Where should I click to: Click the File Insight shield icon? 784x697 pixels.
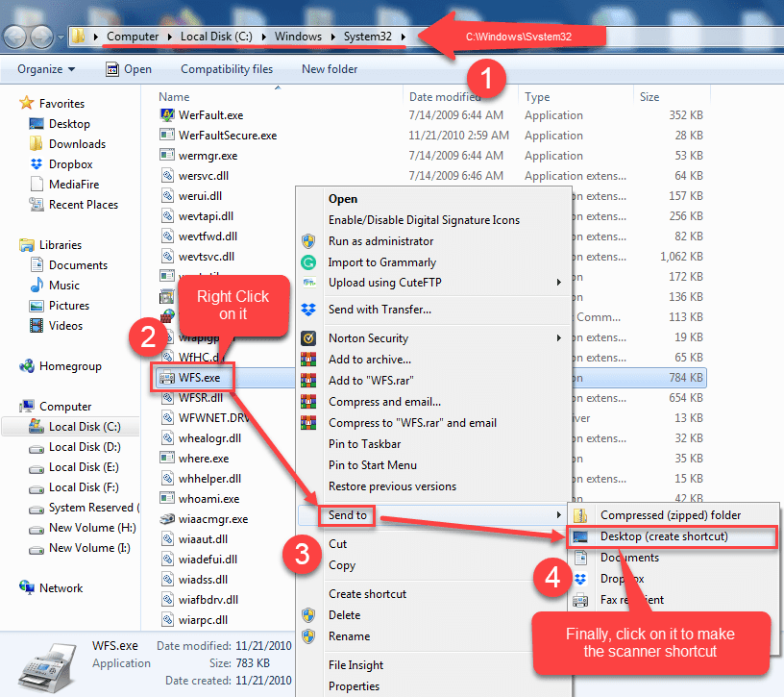tap(308, 664)
